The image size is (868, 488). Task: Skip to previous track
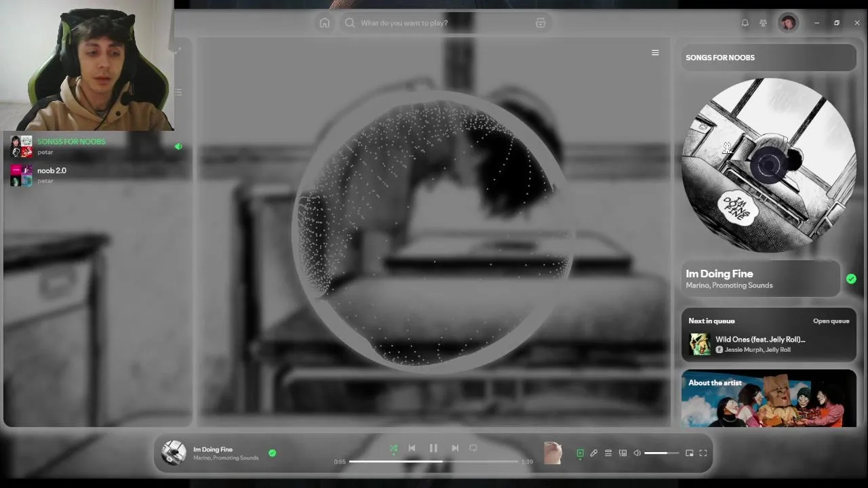click(412, 448)
